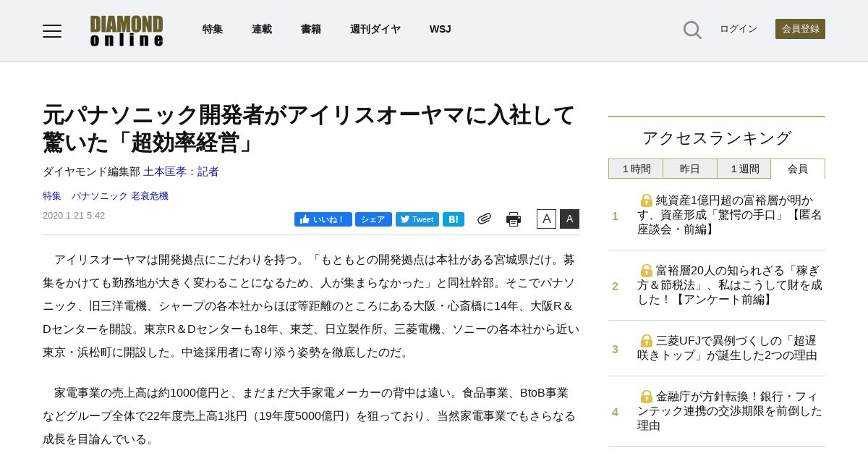Click ranking number 4
The image size is (868, 456).
pos(616,412)
